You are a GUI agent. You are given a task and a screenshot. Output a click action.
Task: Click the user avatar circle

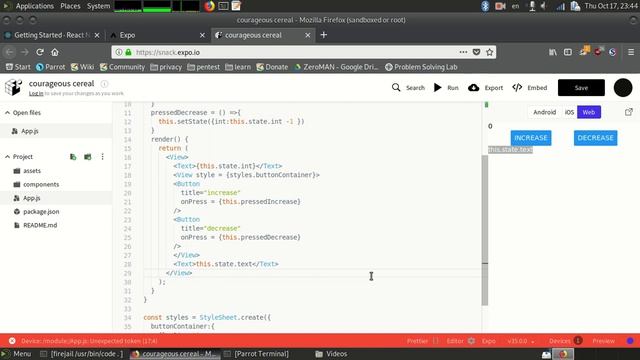tap(623, 88)
